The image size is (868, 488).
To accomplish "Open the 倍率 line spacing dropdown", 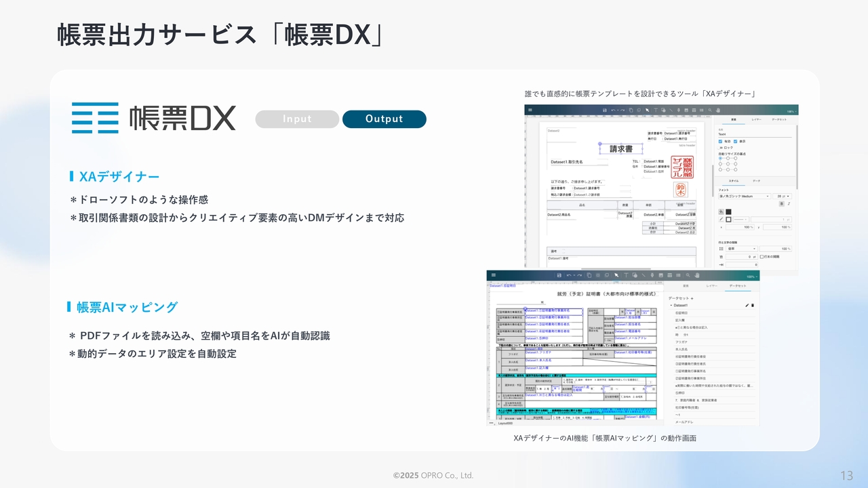I will (x=739, y=249).
